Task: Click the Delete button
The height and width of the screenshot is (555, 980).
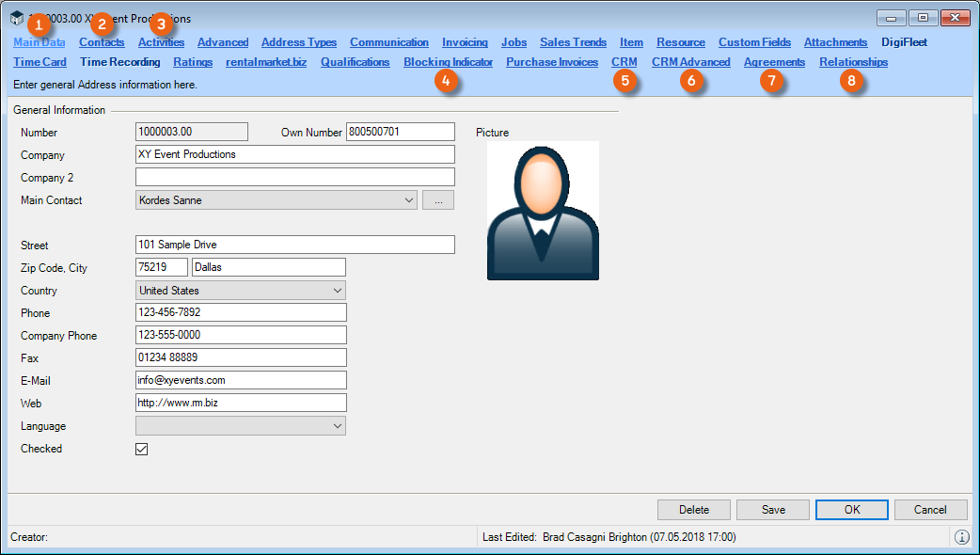Action: coord(693,510)
